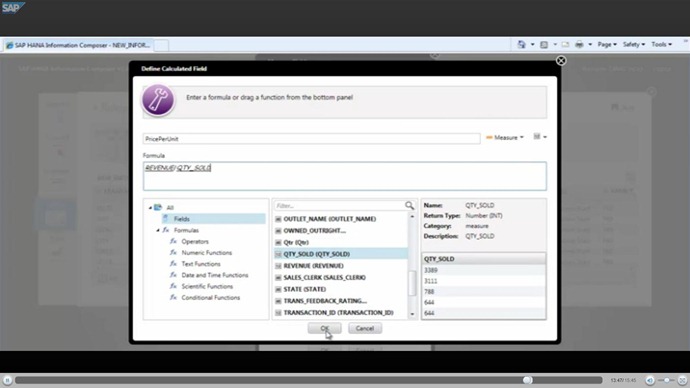Open the Tools menu in browser toolbar

(661, 44)
